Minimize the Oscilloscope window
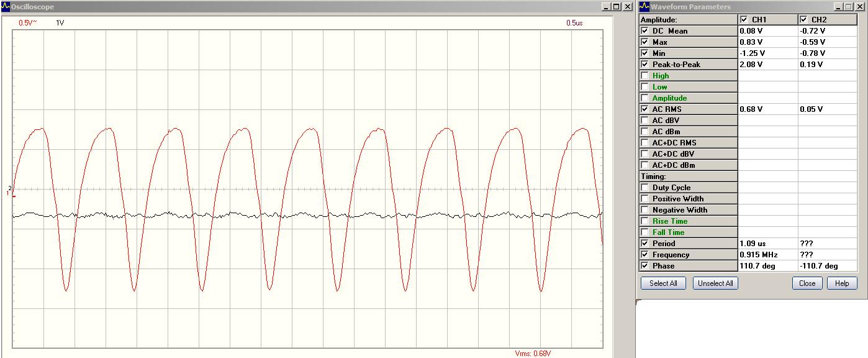868x358 pixels. click(606, 7)
